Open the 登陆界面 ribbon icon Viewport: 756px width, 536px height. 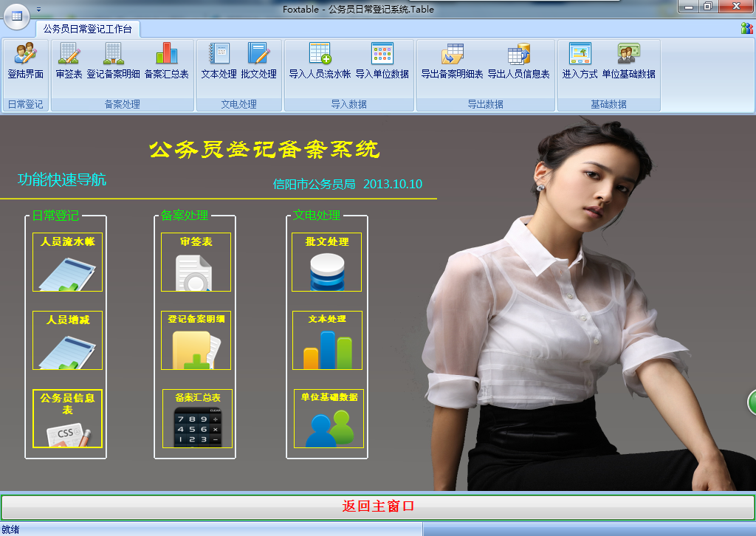click(26, 61)
